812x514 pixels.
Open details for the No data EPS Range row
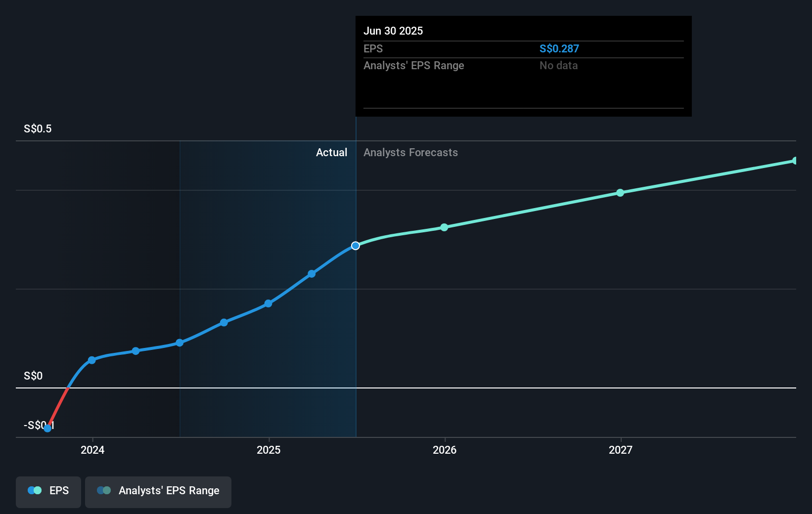(558, 65)
